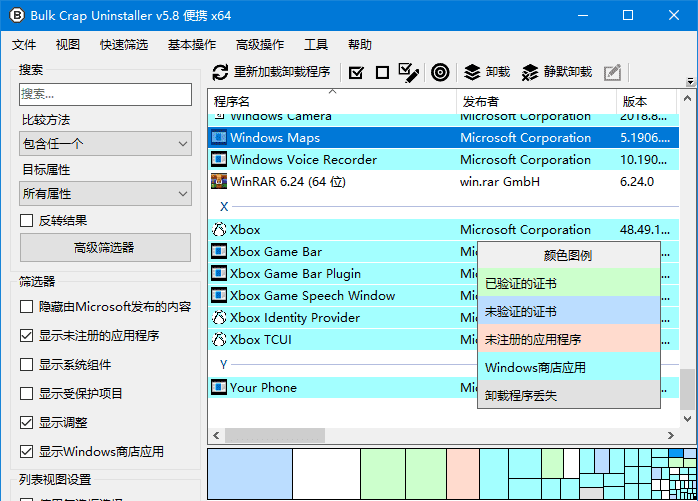Screen dimensions: 698x501
Task: Select the Windows Voice Recorder row text
Action: pos(303,159)
